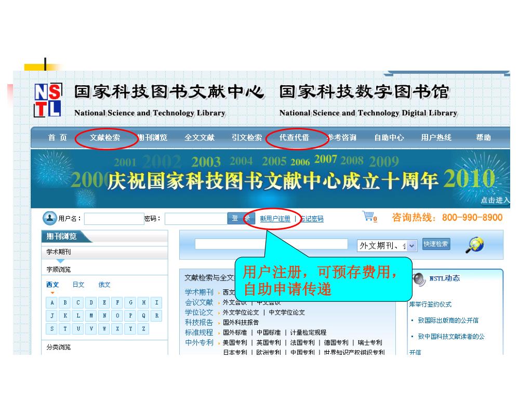The width and height of the screenshot is (532, 399).
Task: Browse journals starting with letter Z
Action: pos(143,329)
